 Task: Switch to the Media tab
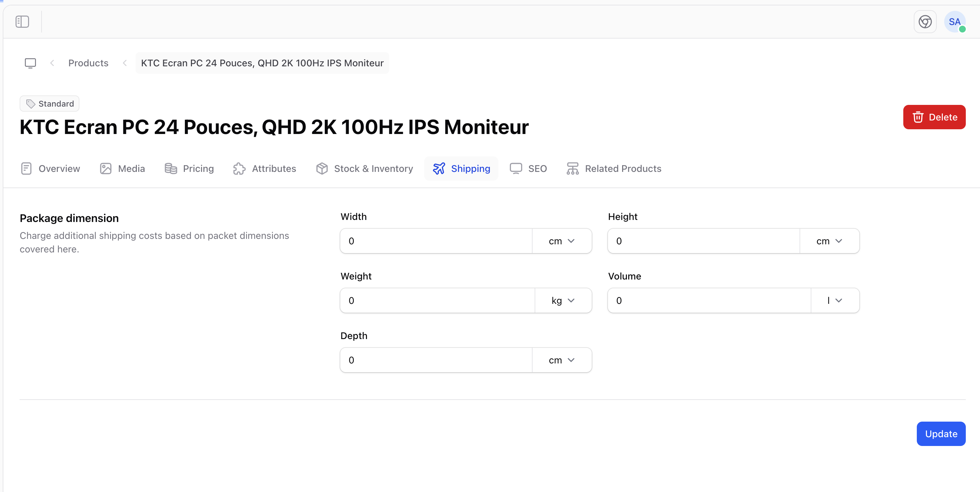pyautogui.click(x=131, y=168)
